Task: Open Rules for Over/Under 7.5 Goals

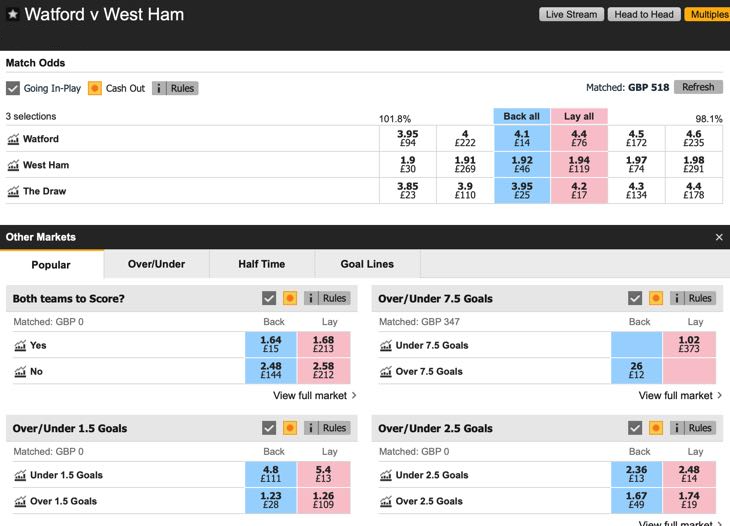Action: tap(693, 298)
